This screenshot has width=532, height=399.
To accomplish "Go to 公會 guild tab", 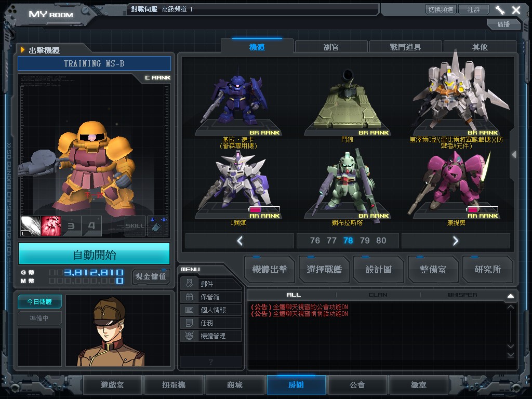I will click(357, 385).
